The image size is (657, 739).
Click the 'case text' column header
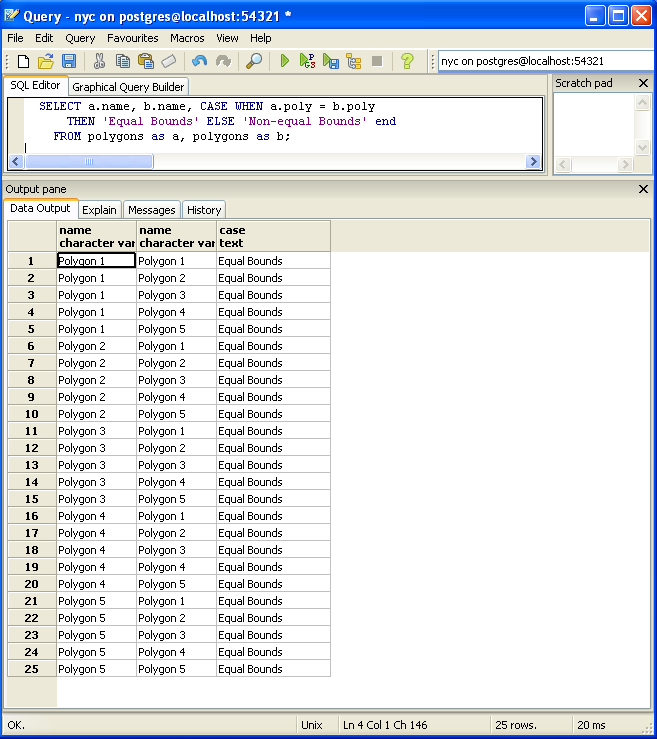[273, 237]
